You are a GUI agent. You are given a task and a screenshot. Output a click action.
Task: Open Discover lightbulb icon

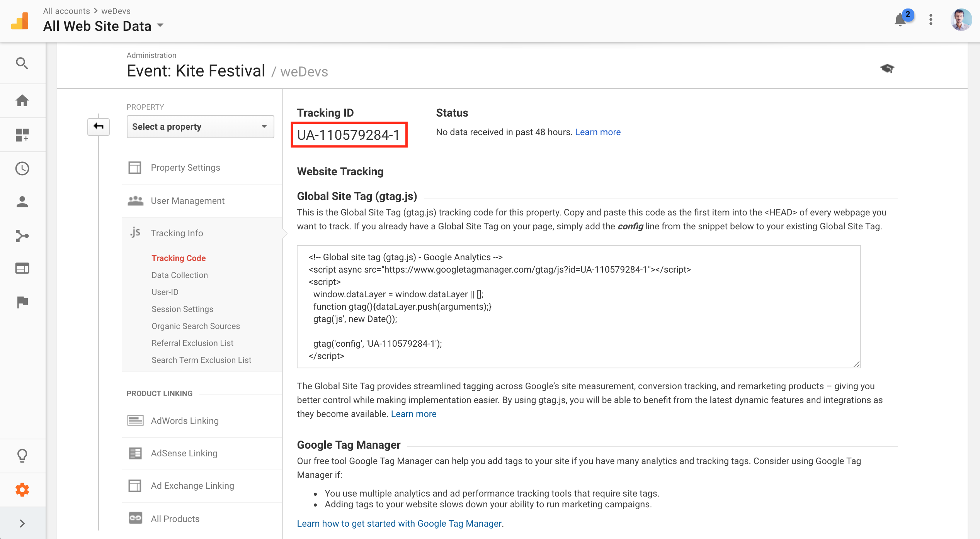(x=22, y=456)
